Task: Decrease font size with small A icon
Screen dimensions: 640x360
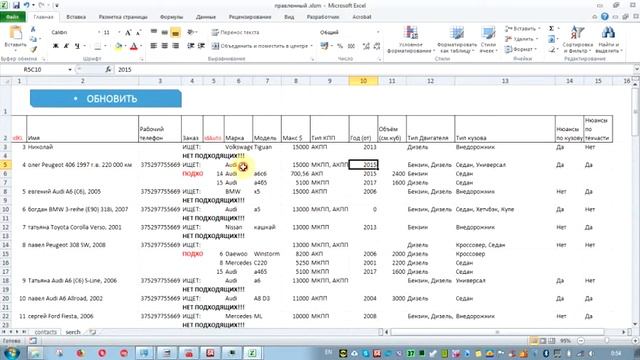Action: [138, 32]
